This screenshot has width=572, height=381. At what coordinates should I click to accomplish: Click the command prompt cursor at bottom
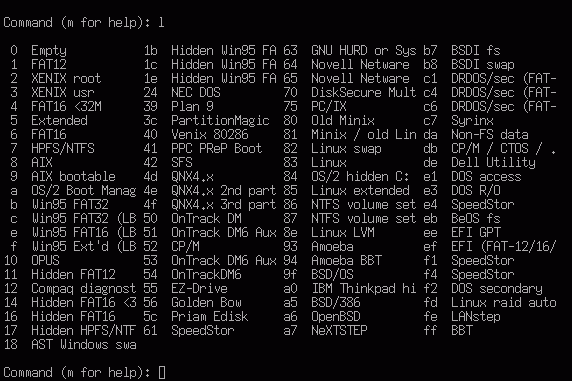pos(162,373)
